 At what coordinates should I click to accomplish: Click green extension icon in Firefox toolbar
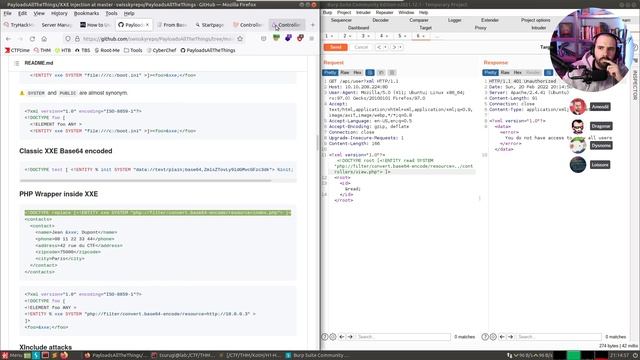(x=276, y=38)
